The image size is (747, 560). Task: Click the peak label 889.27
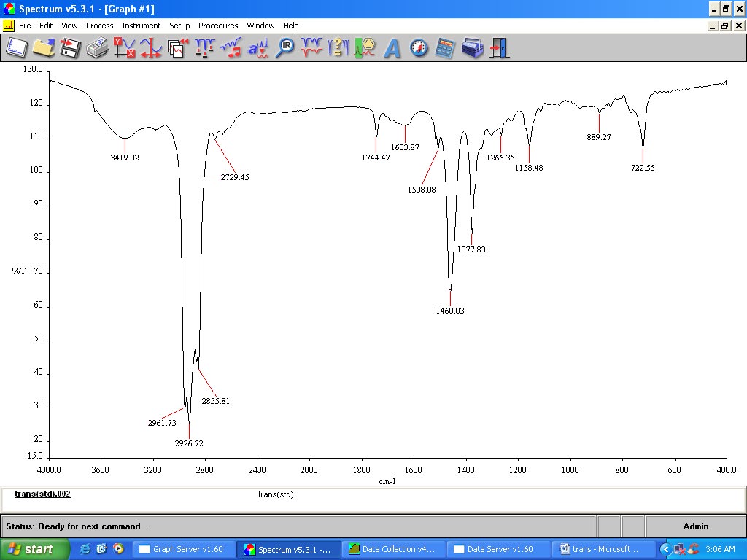click(x=599, y=137)
